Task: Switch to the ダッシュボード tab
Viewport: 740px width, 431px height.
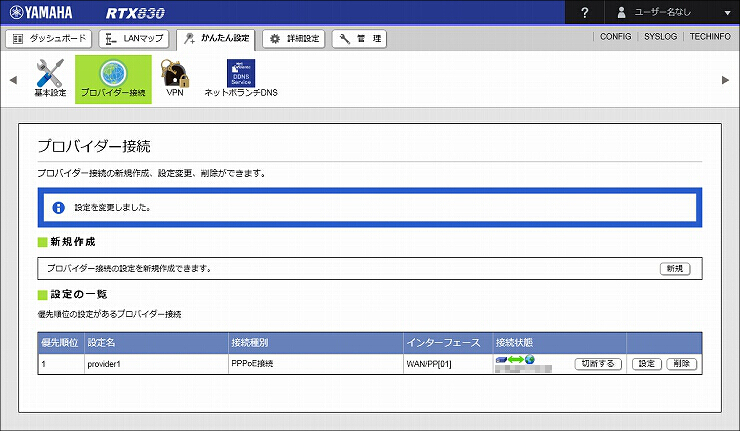Action: (49, 39)
